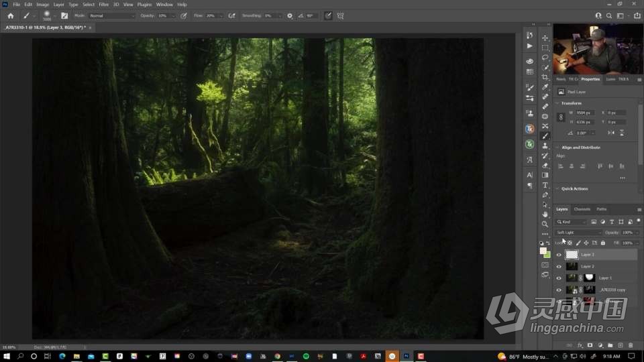Image resolution: width=644 pixels, height=362 pixels.
Task: Select the Rectangular Marquee tool
Action: tap(545, 48)
